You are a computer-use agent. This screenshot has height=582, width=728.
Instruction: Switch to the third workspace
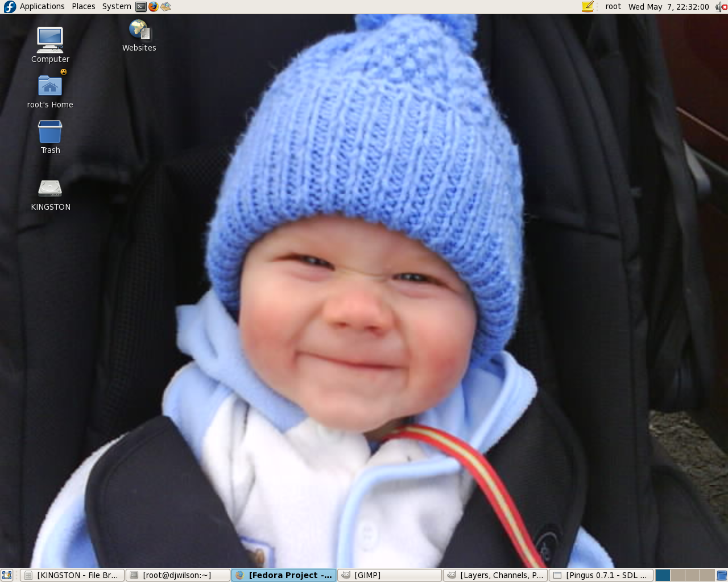coord(693,575)
